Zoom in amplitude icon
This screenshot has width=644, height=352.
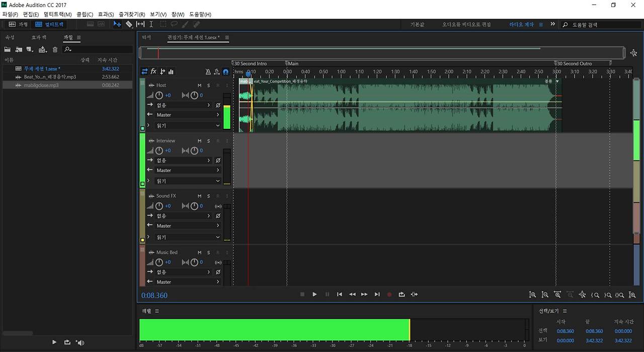[x=532, y=295]
